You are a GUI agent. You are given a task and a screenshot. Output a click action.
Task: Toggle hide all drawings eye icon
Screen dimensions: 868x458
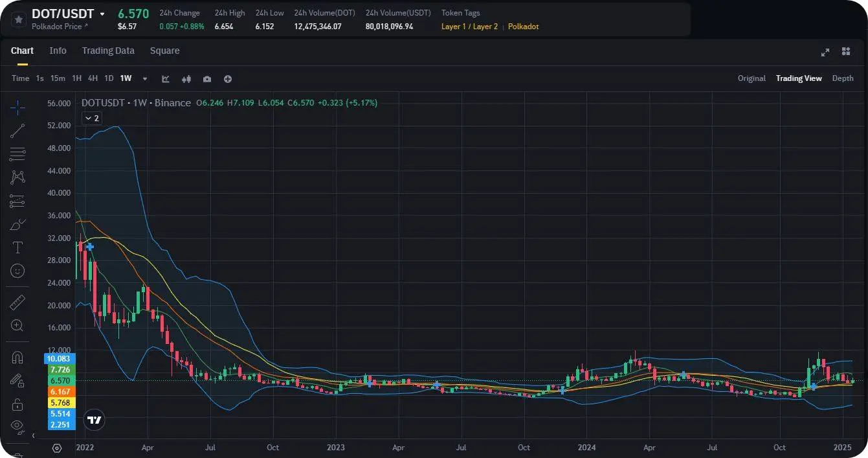[x=17, y=426]
